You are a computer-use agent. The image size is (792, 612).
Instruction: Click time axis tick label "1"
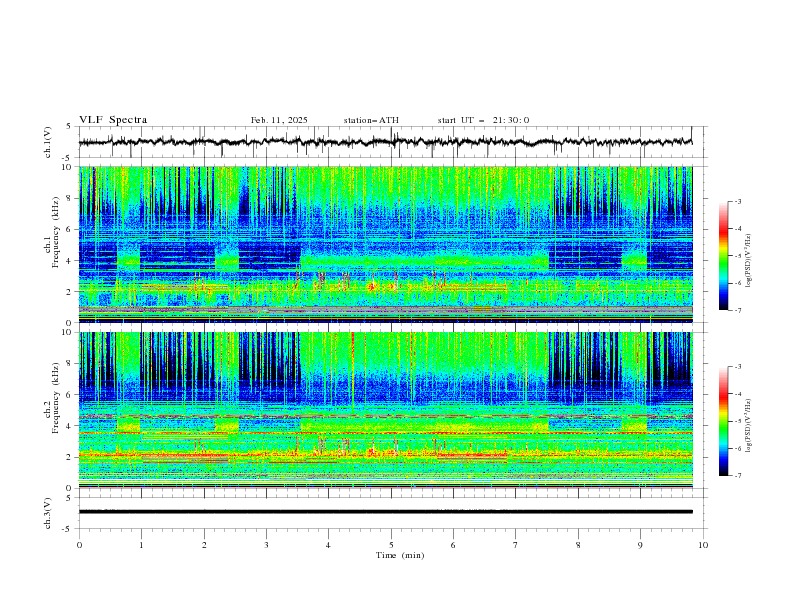[141, 545]
